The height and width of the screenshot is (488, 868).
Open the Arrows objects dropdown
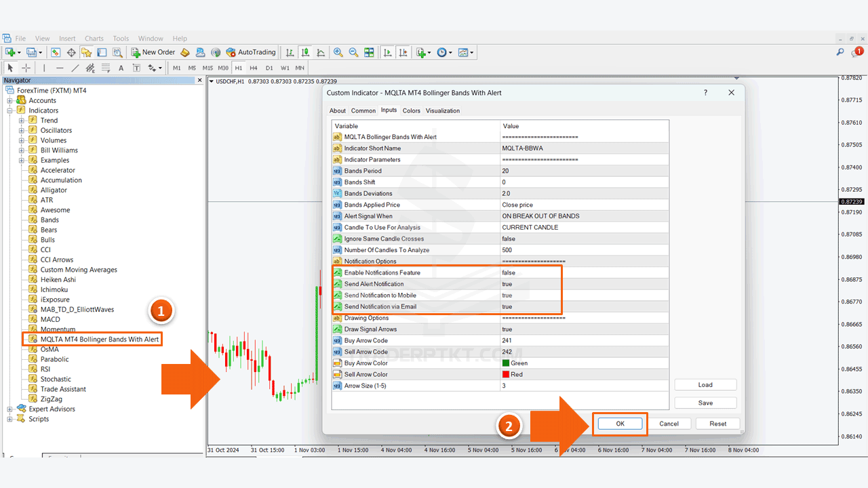pyautogui.click(x=155, y=68)
